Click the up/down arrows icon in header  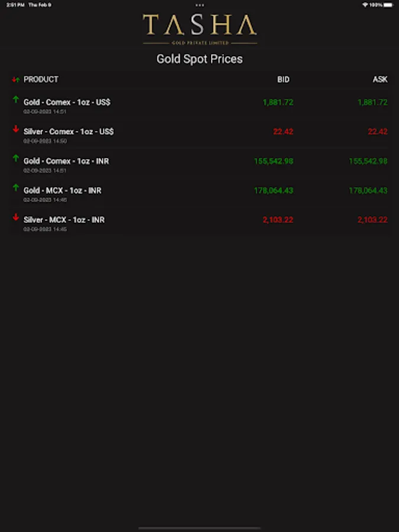click(x=15, y=80)
